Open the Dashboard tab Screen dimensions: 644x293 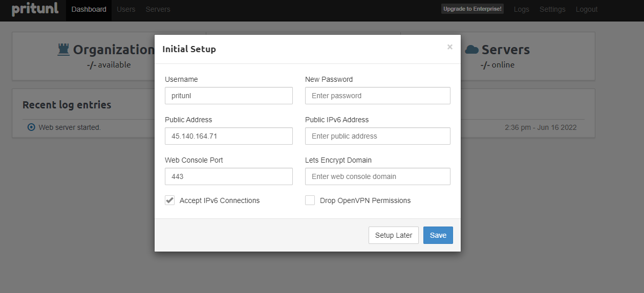pyautogui.click(x=89, y=9)
